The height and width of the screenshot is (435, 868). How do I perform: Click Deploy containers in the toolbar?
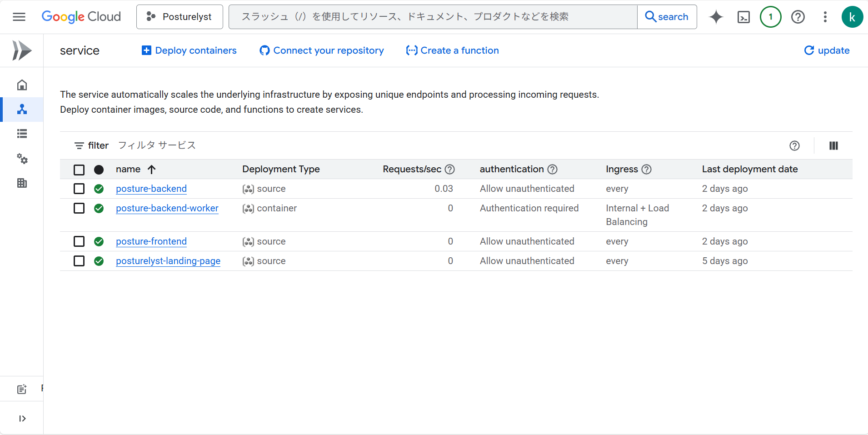189,50
